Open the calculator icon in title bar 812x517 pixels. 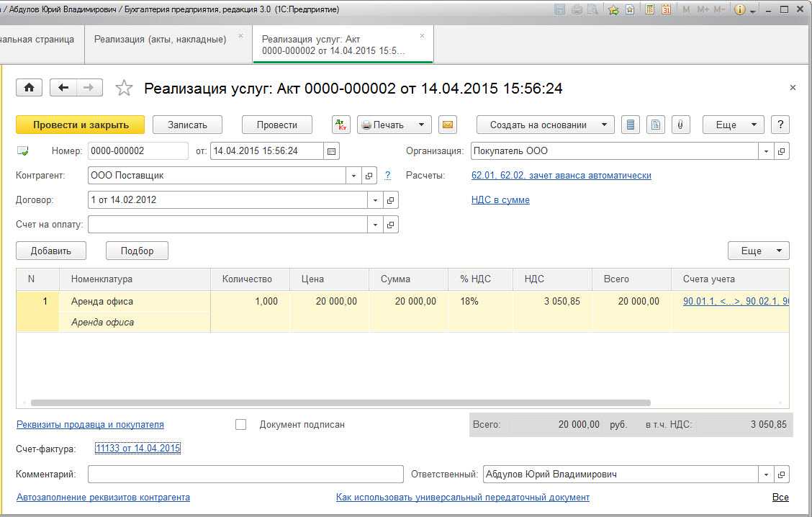pyautogui.click(x=650, y=10)
